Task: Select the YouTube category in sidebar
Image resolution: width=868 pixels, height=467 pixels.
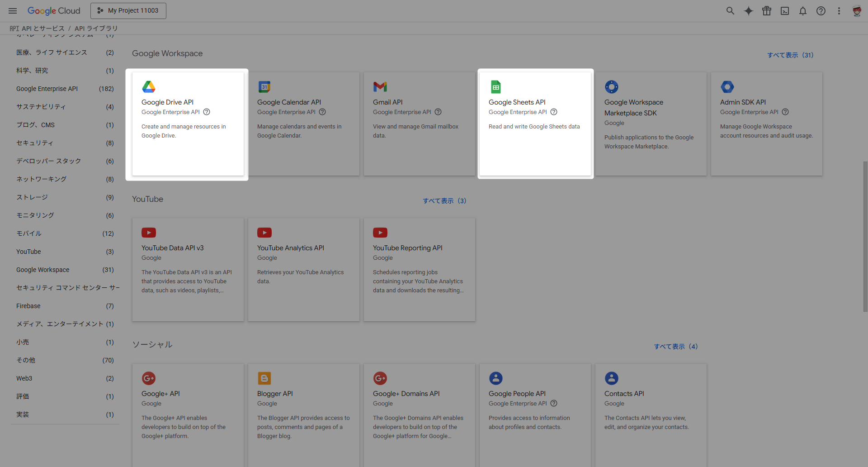Action: click(28, 252)
